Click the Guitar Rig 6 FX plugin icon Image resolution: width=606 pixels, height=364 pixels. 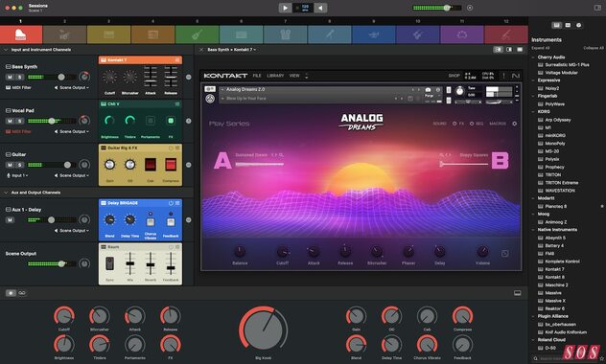click(104, 148)
